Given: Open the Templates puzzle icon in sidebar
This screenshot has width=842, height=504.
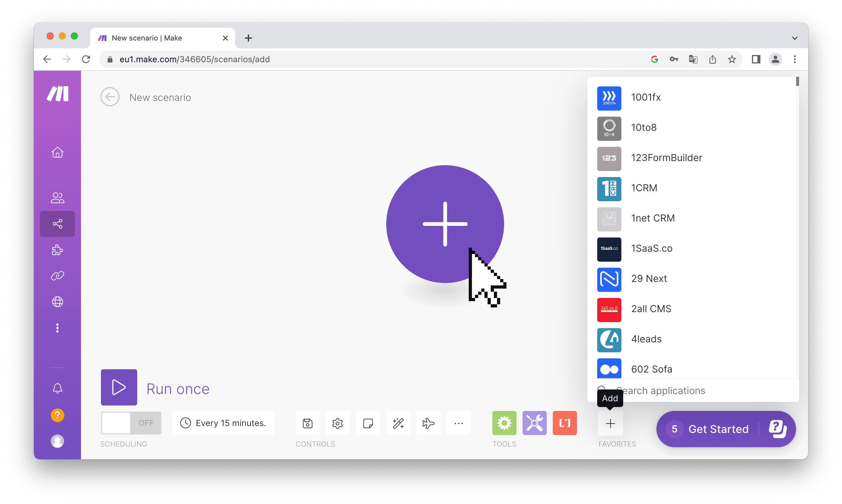Looking at the screenshot, I should [x=57, y=250].
